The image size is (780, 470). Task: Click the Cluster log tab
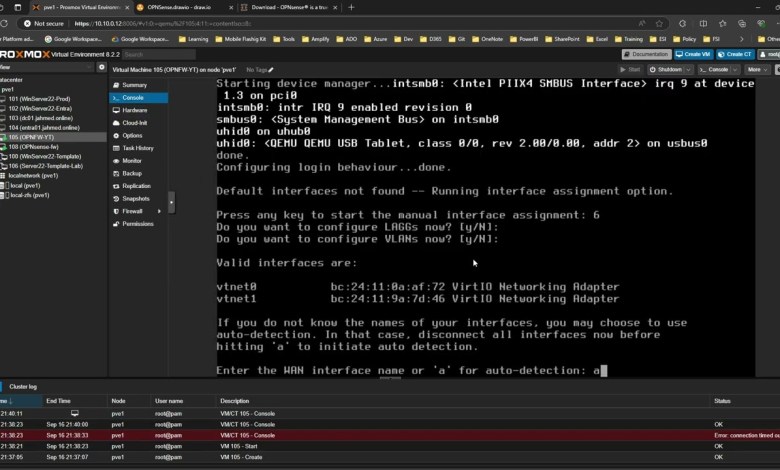(x=23, y=386)
